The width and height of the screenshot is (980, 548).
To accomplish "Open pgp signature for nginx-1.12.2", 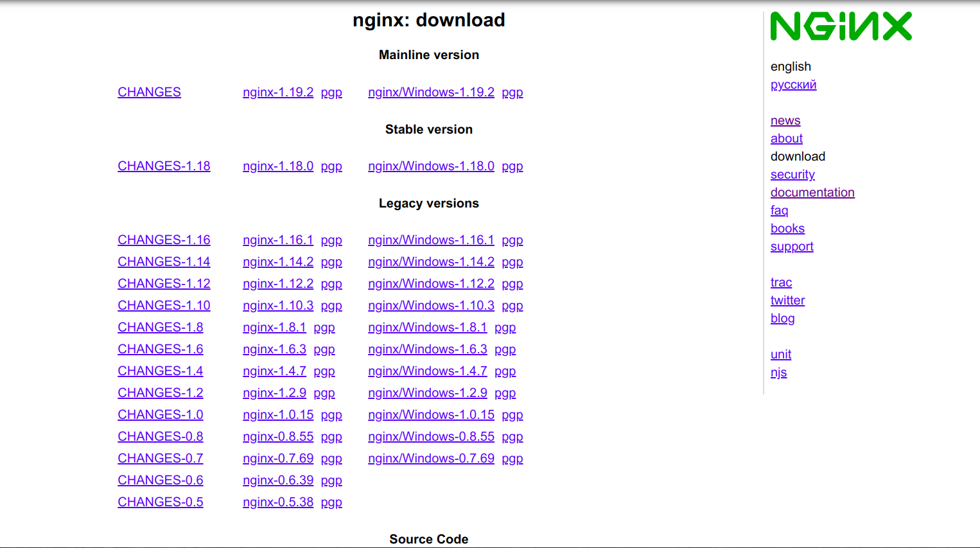I will click(x=331, y=284).
